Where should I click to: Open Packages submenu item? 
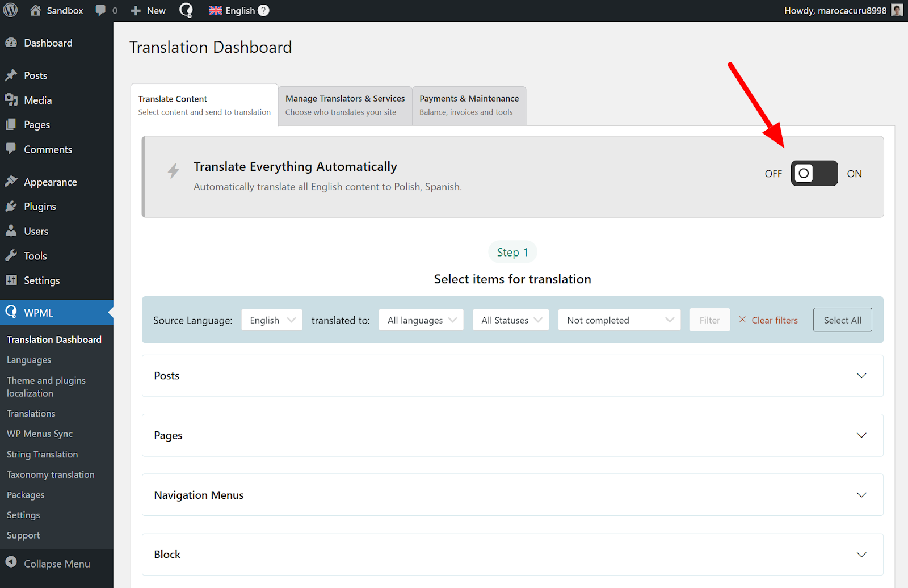pos(26,495)
